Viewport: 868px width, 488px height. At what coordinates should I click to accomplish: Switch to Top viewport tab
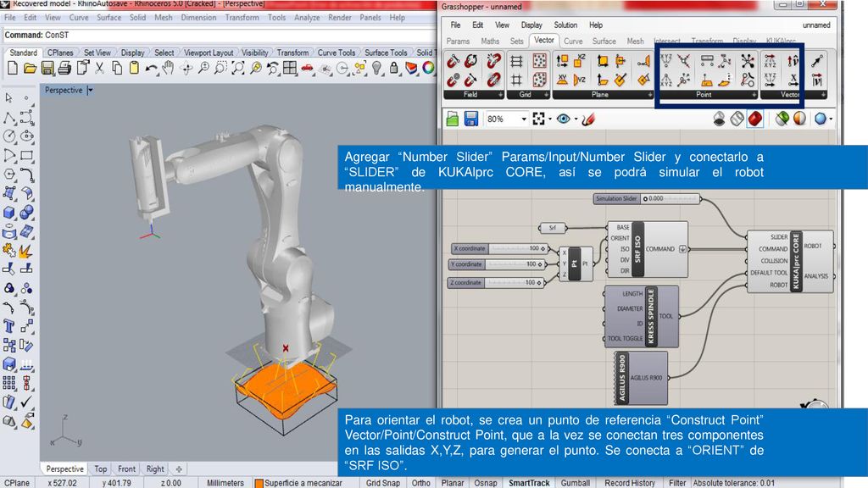[100, 469]
